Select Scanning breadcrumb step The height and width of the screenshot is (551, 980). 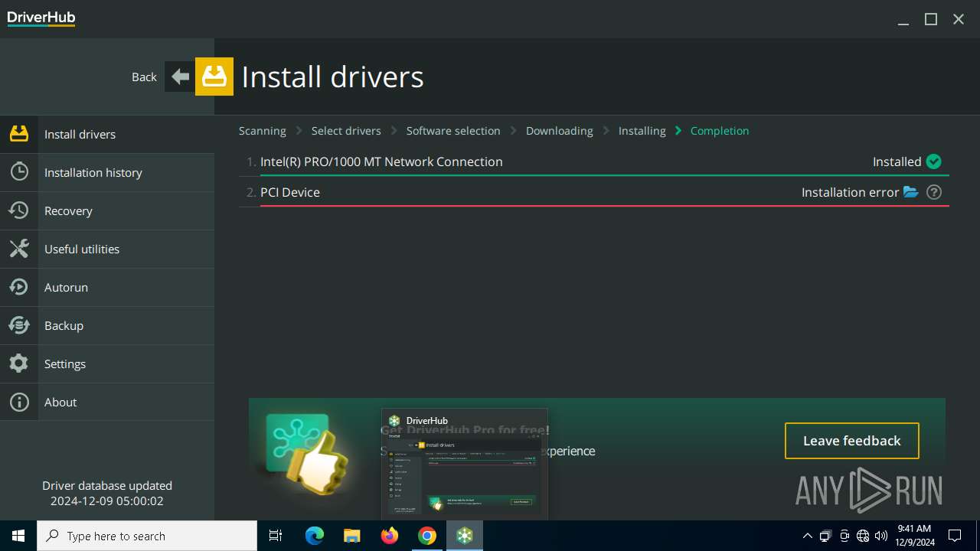click(x=263, y=131)
